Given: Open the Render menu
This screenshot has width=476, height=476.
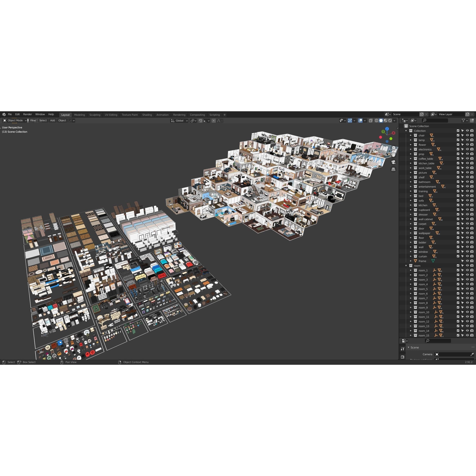Looking at the screenshot, I should click(x=27, y=114).
